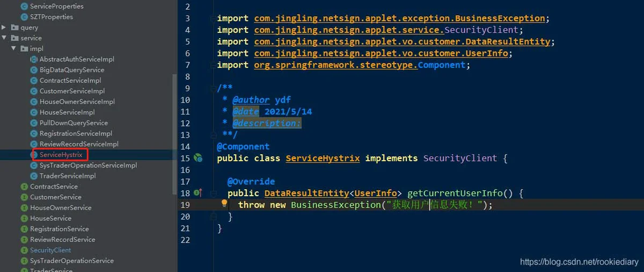Click the class icon next to ServiceHystrix
The image size is (644, 272).
34,155
